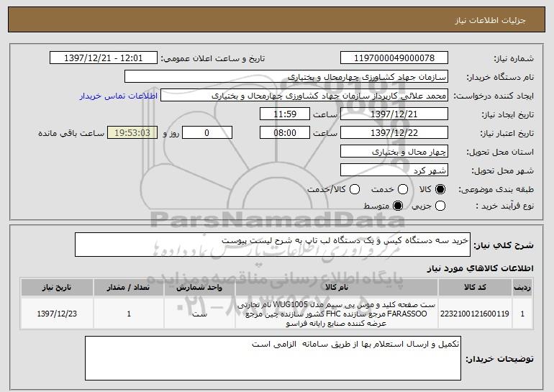The width and height of the screenshot is (554, 392).
Task: Select the کالا radio button
Action: 440,190
